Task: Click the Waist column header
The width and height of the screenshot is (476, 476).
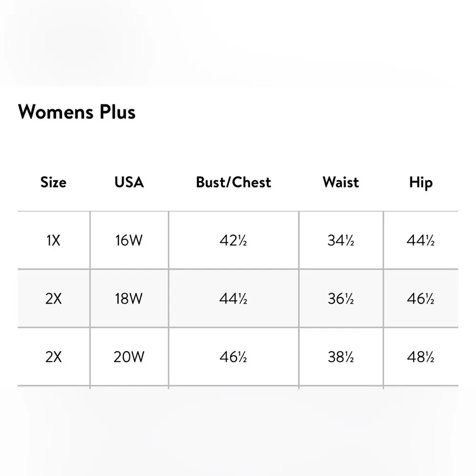Action: point(341,182)
